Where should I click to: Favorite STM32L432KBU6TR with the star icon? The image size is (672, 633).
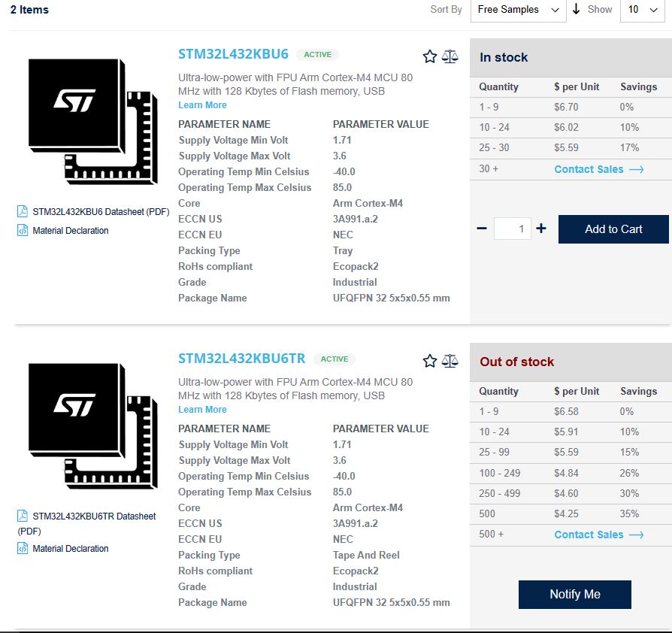429,361
